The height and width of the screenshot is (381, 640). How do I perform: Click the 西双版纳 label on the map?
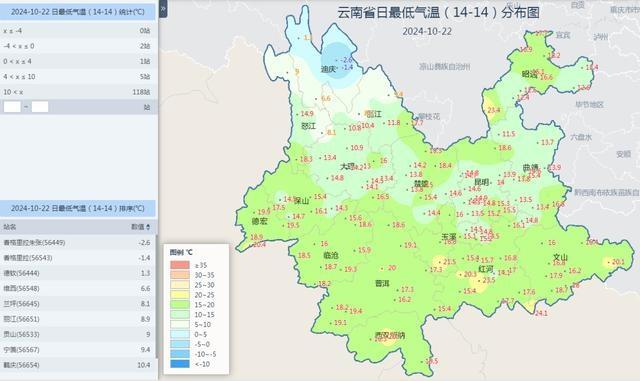click(390, 336)
